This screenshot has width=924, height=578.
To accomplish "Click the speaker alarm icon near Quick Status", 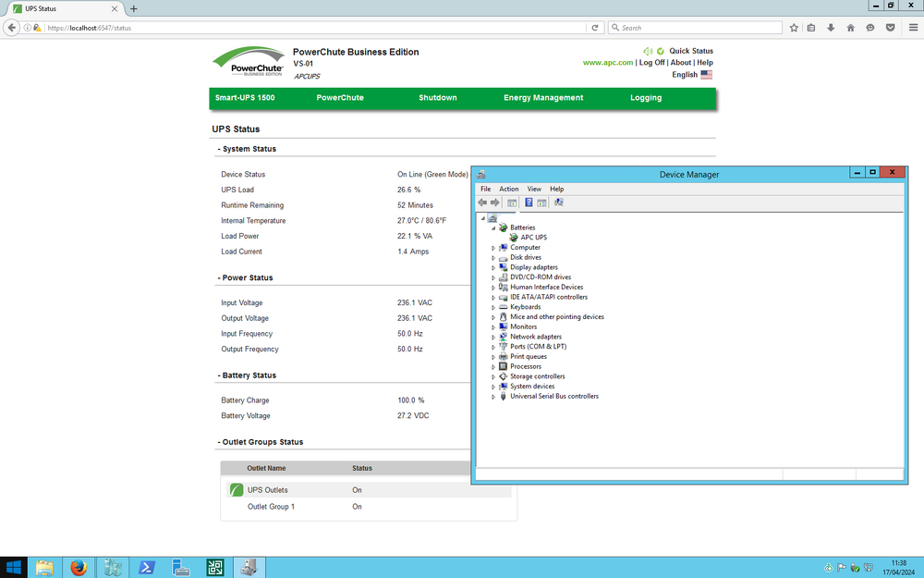I will 649,51.
